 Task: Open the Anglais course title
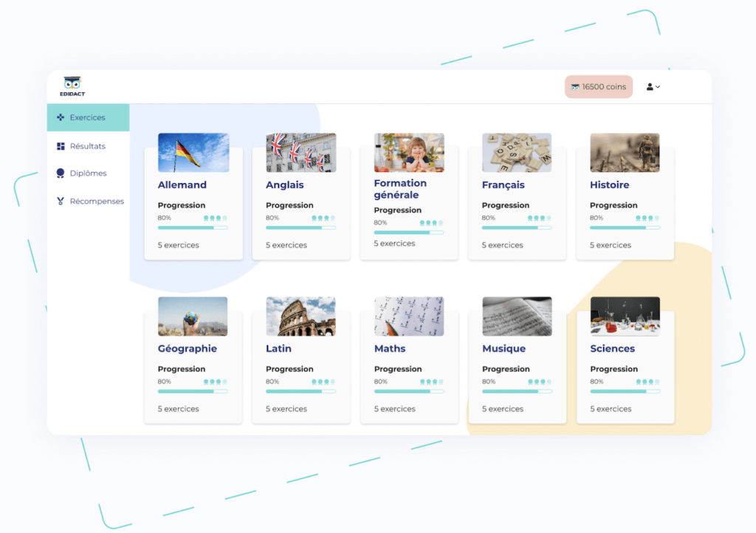285,185
